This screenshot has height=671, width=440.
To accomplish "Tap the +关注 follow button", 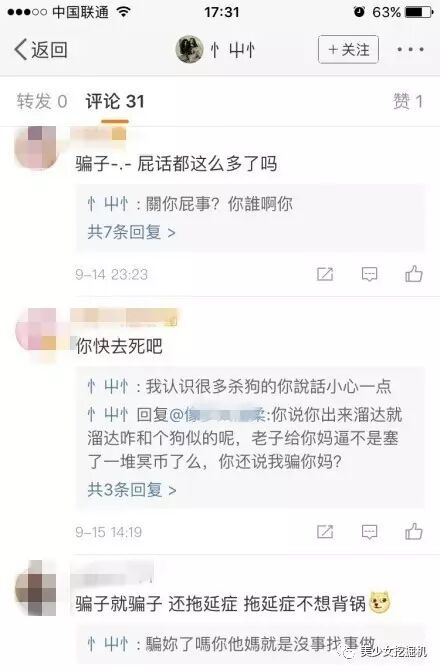I will [348, 50].
